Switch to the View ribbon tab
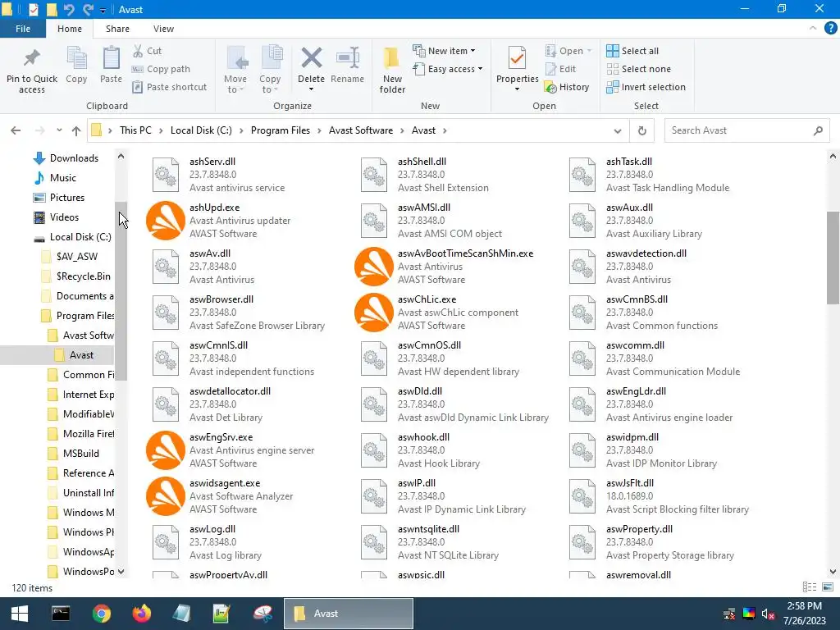The height and width of the screenshot is (630, 840). click(163, 29)
